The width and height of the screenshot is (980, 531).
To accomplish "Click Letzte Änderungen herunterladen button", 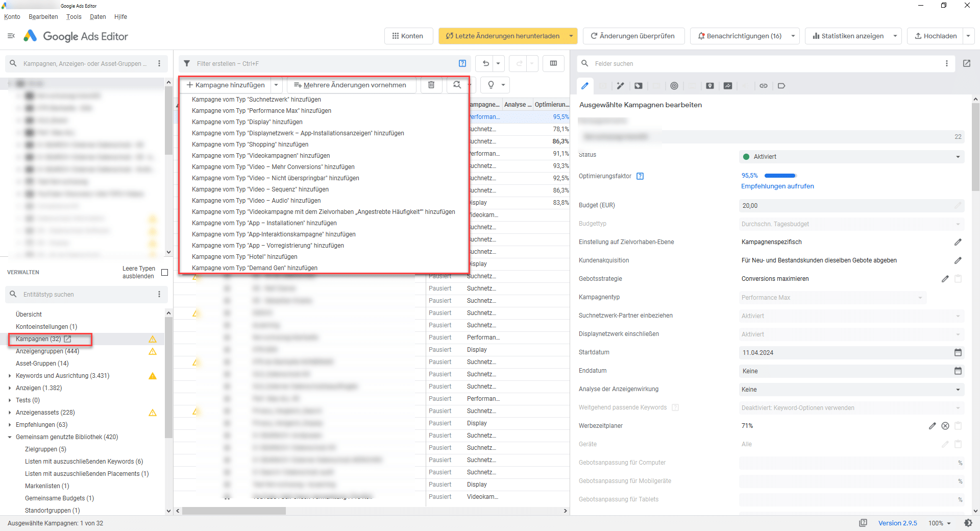I will tap(502, 36).
